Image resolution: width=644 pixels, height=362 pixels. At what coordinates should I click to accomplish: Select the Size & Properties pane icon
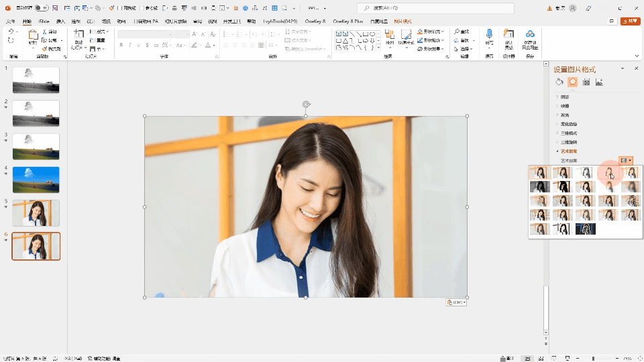pos(586,82)
